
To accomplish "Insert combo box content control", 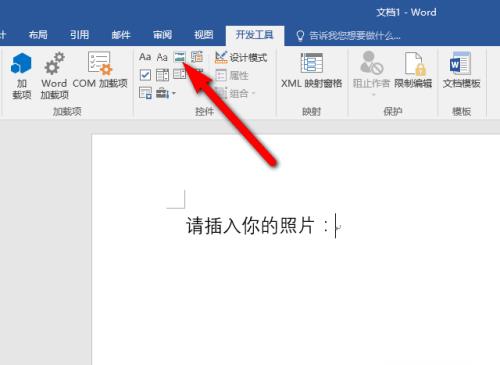I will (x=162, y=75).
